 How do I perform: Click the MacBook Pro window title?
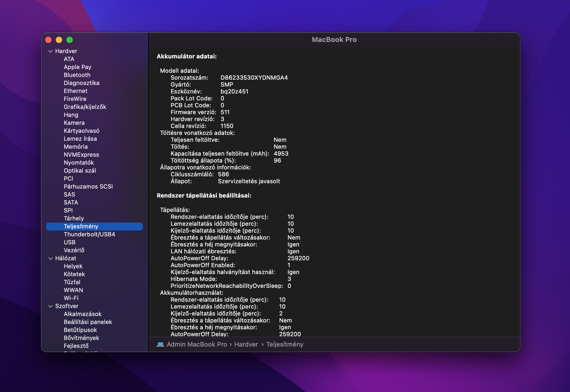[334, 39]
